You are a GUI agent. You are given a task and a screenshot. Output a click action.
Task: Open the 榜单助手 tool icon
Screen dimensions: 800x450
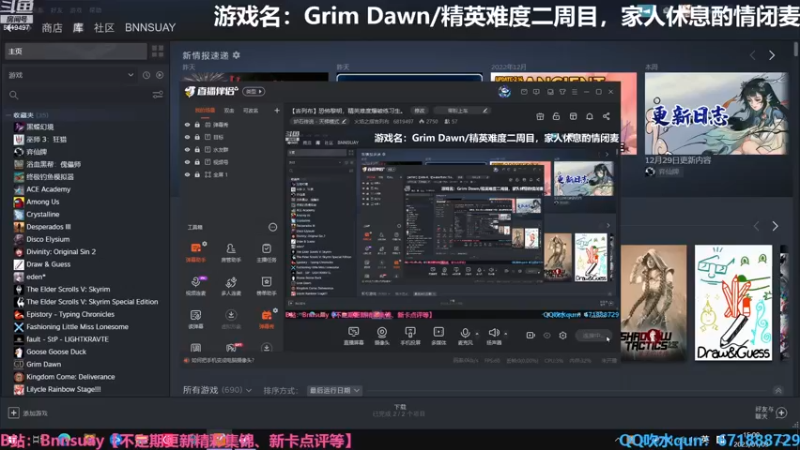coord(266,285)
